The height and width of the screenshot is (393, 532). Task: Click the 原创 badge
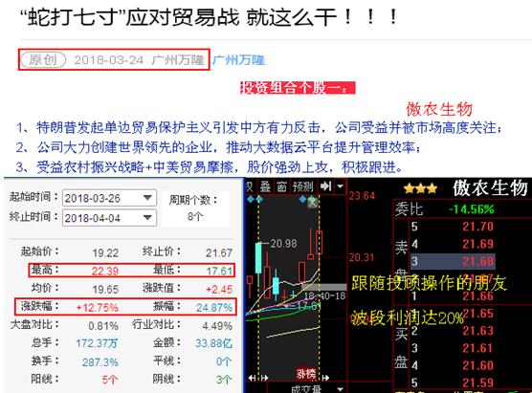click(43, 60)
